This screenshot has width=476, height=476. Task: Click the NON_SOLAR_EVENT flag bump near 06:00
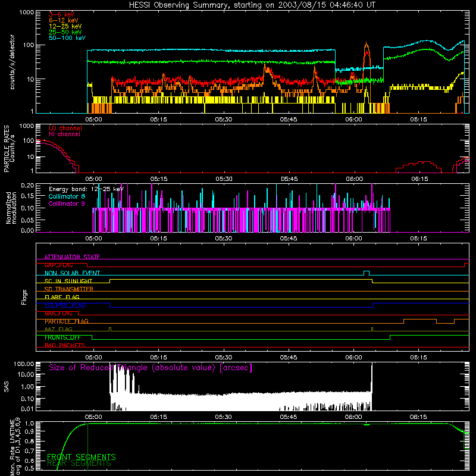pyautogui.click(x=367, y=273)
